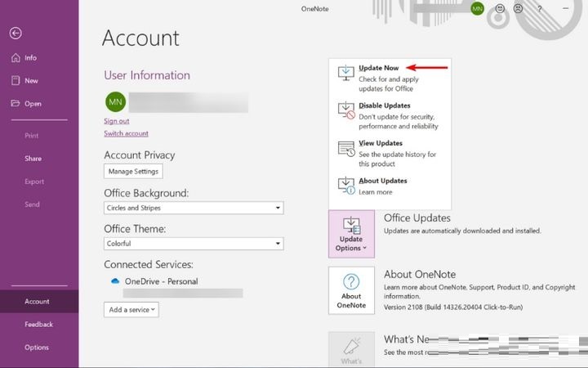Image resolution: width=588 pixels, height=368 pixels.
Task: Open Feedback from the sidebar
Action: pyautogui.click(x=39, y=325)
